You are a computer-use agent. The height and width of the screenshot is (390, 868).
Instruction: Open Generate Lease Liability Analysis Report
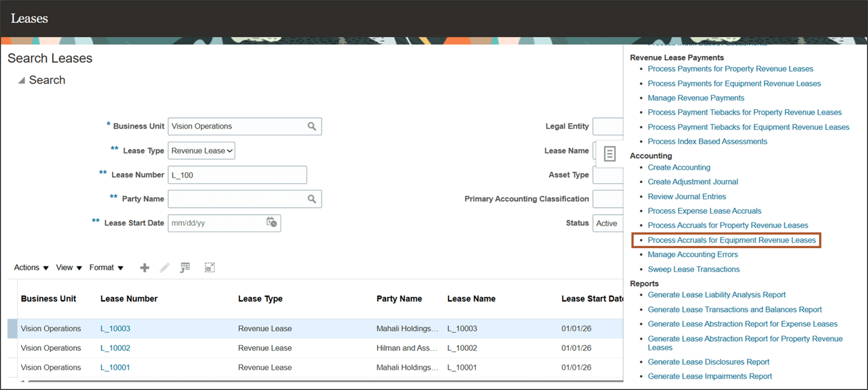tap(716, 295)
